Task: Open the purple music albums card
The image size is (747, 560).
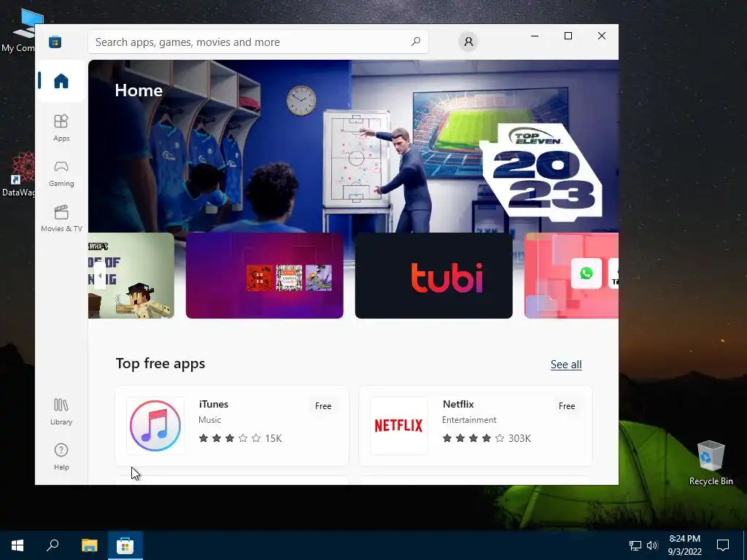Action: (x=264, y=275)
